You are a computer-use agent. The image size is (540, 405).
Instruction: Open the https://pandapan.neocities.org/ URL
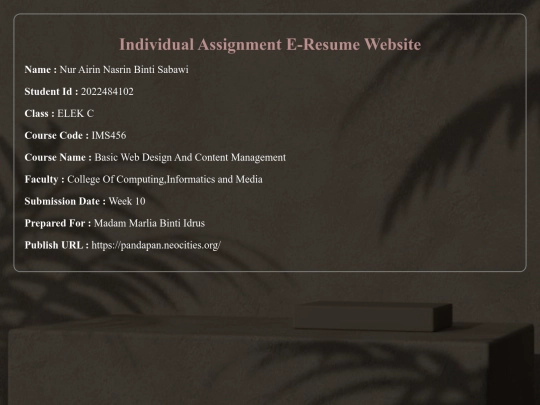(x=156, y=245)
